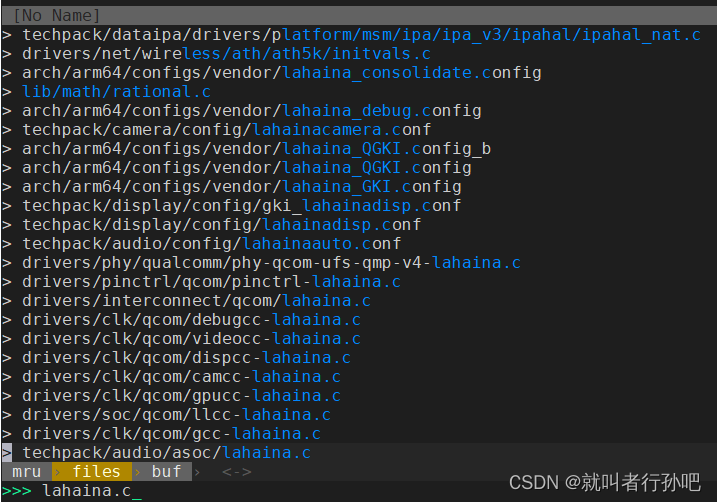The height and width of the screenshot is (502, 717).
Task: Click the highlighted selection marker on last row
Action: 7,453
